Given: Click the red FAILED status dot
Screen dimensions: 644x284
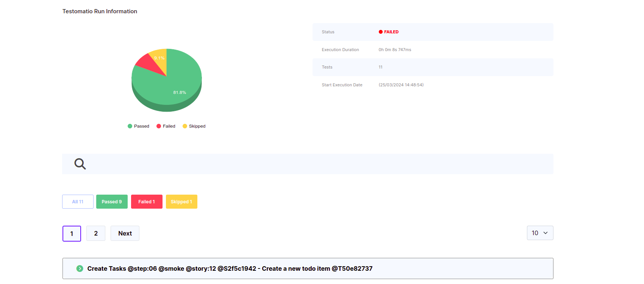Looking at the screenshot, I should click(380, 32).
